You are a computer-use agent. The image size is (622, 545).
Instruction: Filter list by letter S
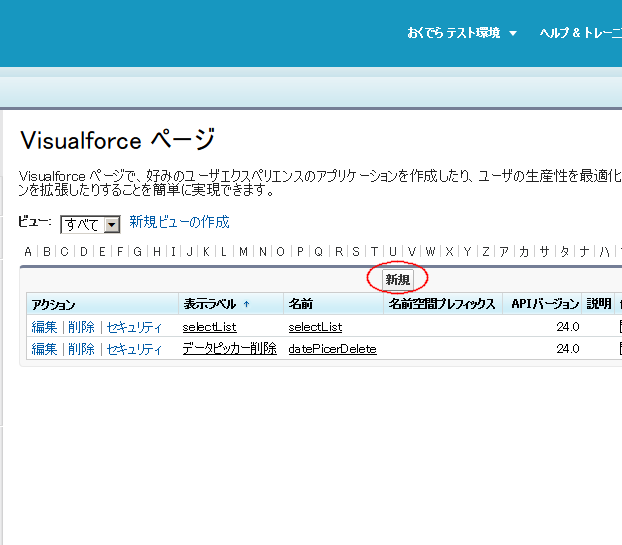pos(356,252)
